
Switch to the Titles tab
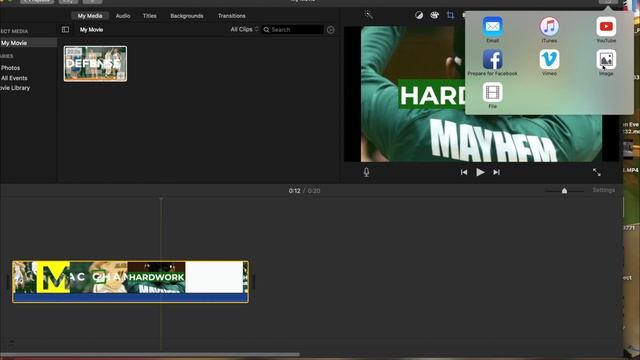pyautogui.click(x=149, y=16)
